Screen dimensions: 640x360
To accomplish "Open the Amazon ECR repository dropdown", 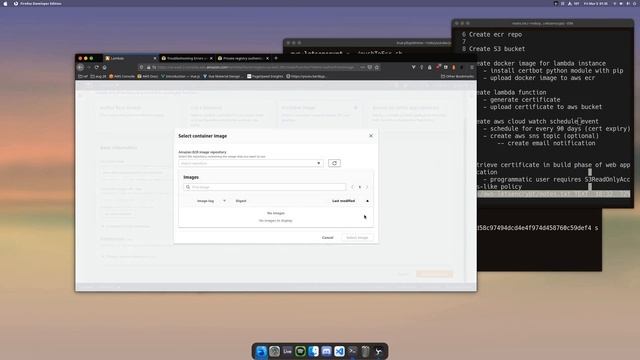I will pos(251,163).
